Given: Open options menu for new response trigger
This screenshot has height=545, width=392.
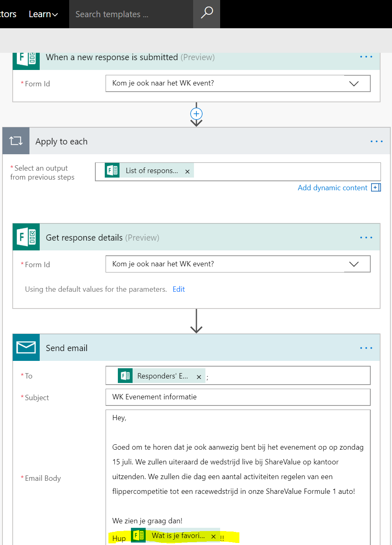Looking at the screenshot, I should pos(366,57).
